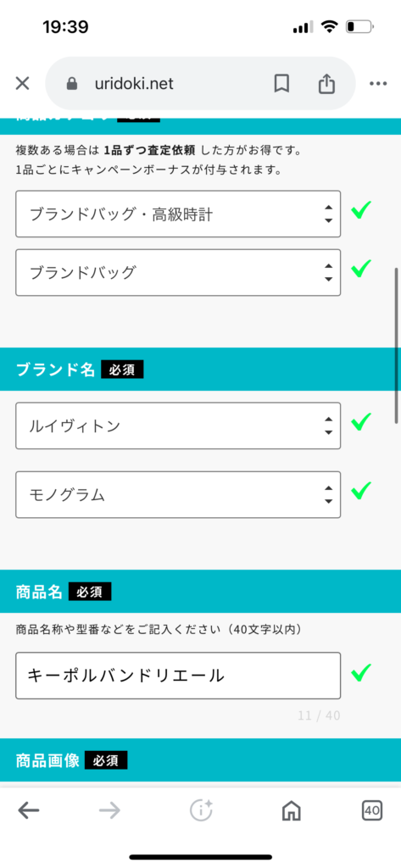Tap the forward arrow navigation icon

click(109, 811)
